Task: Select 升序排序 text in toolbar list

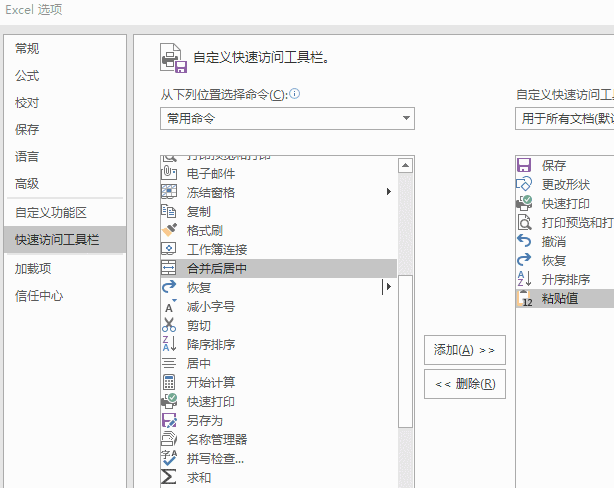Action: pyautogui.click(x=566, y=279)
